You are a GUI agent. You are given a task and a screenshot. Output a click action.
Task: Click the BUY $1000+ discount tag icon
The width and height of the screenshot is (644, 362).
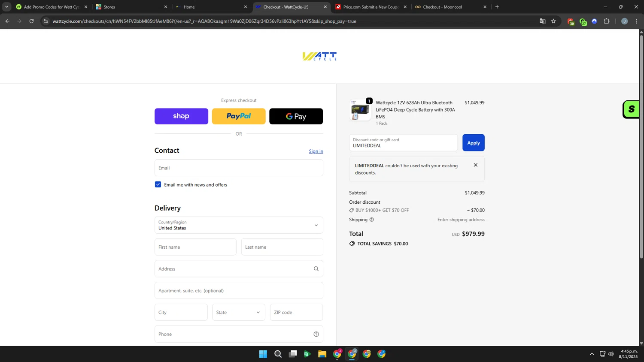coord(352,210)
